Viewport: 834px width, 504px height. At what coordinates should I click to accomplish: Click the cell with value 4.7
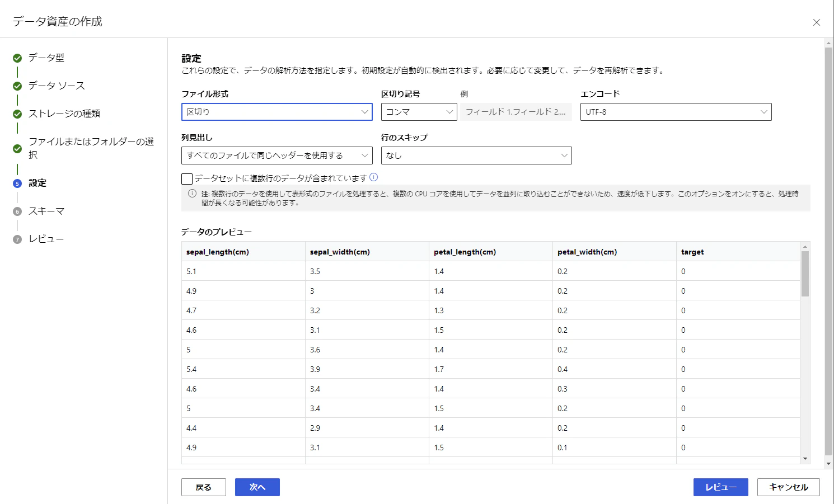[x=243, y=310]
